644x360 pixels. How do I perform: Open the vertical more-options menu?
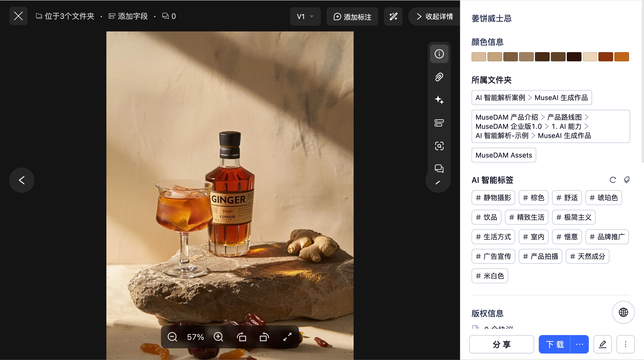tap(625, 344)
